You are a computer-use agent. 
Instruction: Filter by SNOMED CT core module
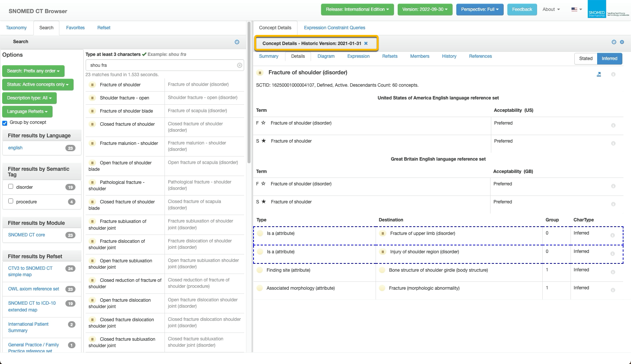tap(26, 235)
